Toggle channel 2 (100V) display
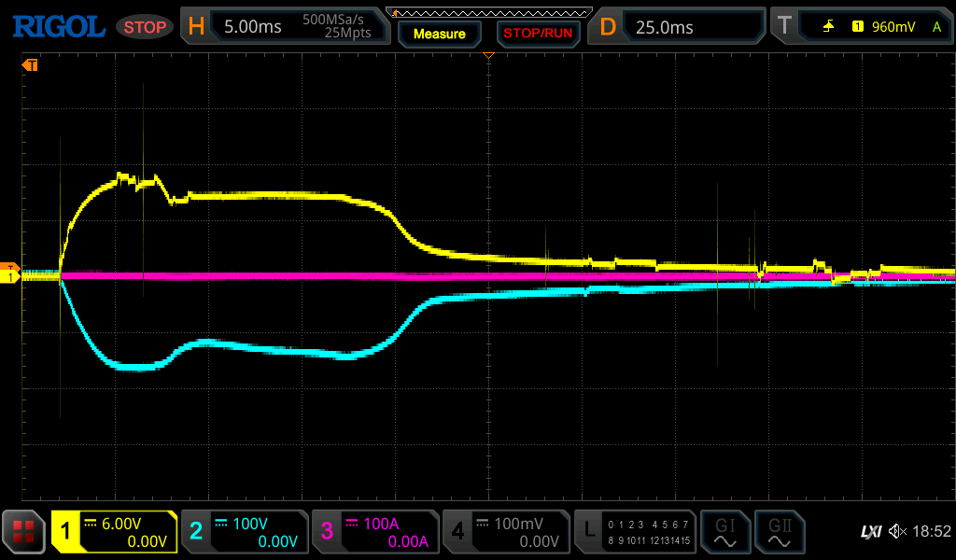 (x=244, y=532)
